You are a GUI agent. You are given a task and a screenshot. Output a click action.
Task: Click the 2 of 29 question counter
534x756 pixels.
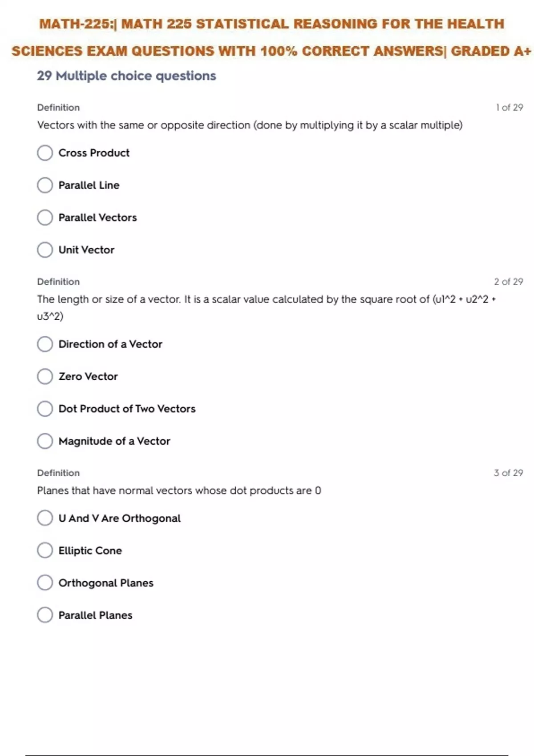coord(508,282)
